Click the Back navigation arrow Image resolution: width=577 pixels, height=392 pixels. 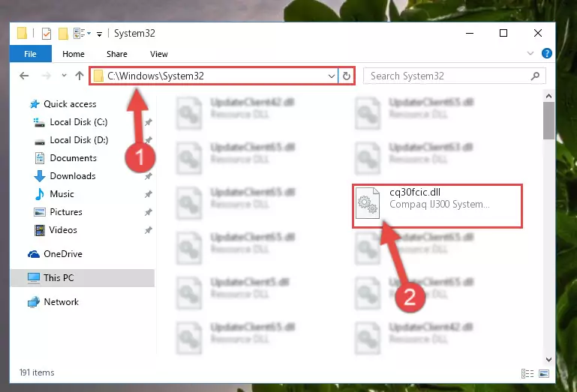point(24,76)
